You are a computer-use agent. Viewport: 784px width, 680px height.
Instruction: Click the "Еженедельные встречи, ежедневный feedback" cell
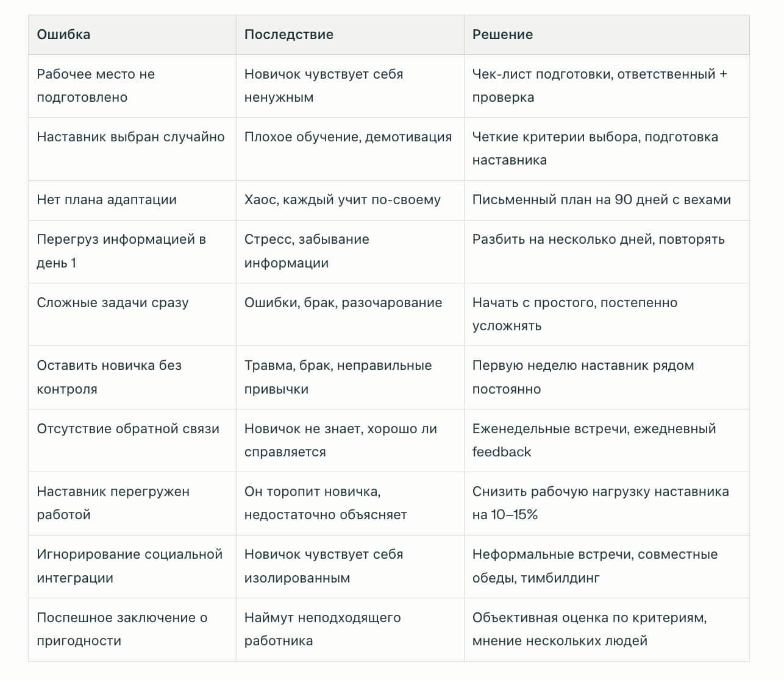click(x=594, y=440)
